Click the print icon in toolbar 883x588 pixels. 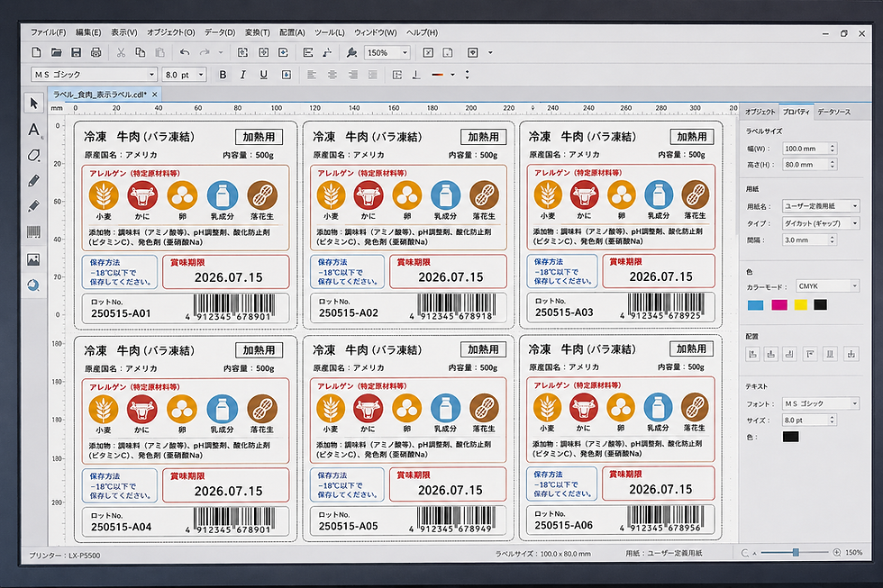[96, 52]
